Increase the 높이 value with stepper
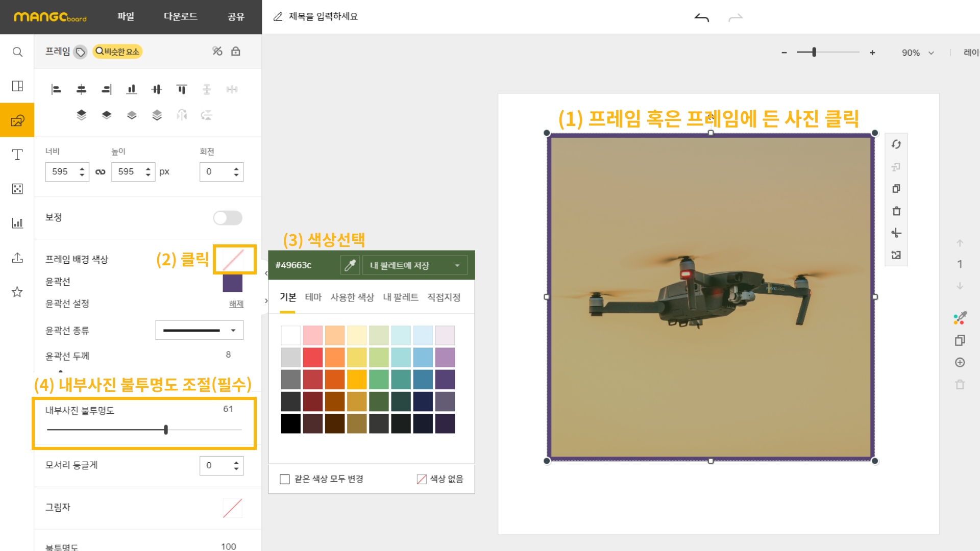The height and width of the screenshot is (551, 980). (148, 168)
